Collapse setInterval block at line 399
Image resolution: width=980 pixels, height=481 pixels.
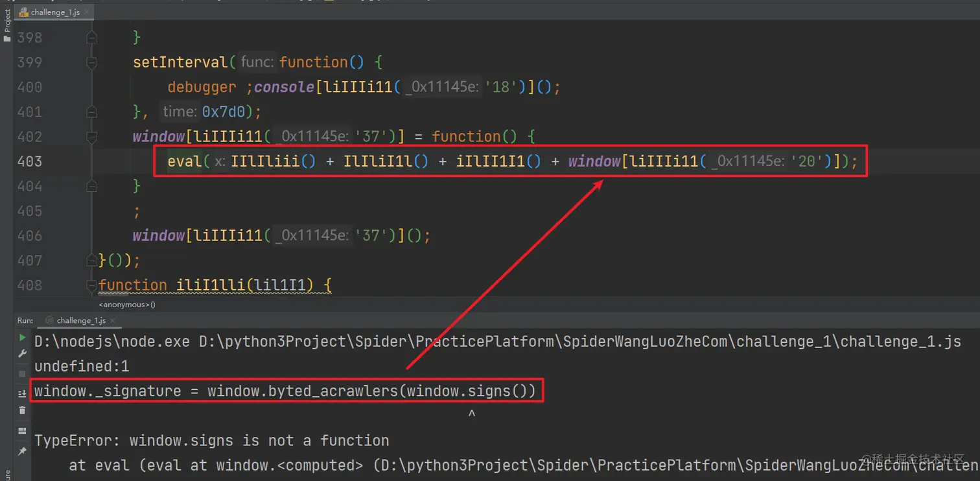[91, 62]
